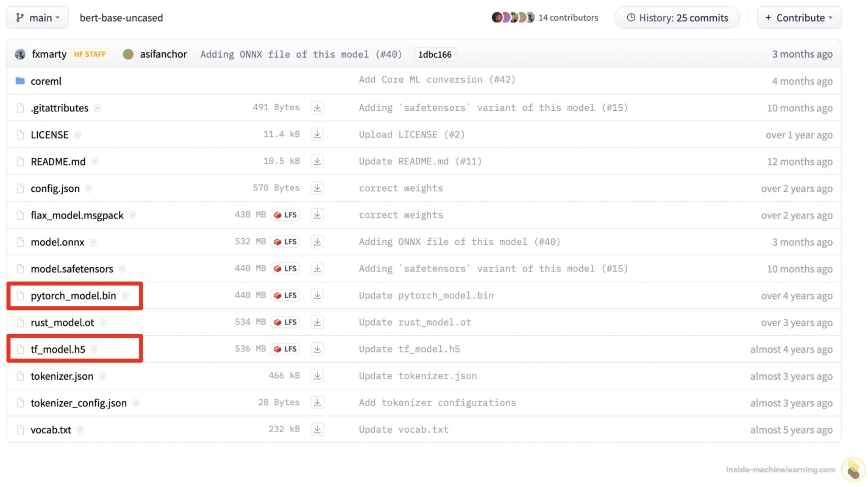Open the rust_model.ot file entry

(62, 322)
